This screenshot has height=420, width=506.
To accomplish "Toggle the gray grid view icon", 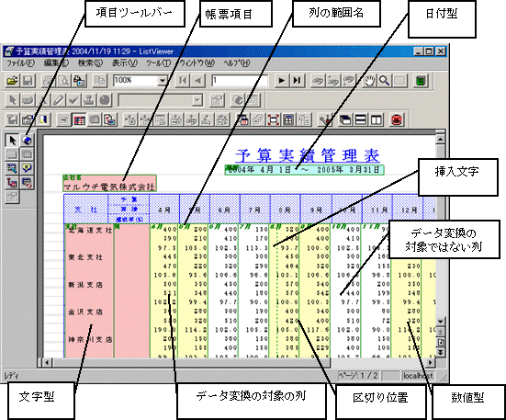I will click(x=95, y=120).
